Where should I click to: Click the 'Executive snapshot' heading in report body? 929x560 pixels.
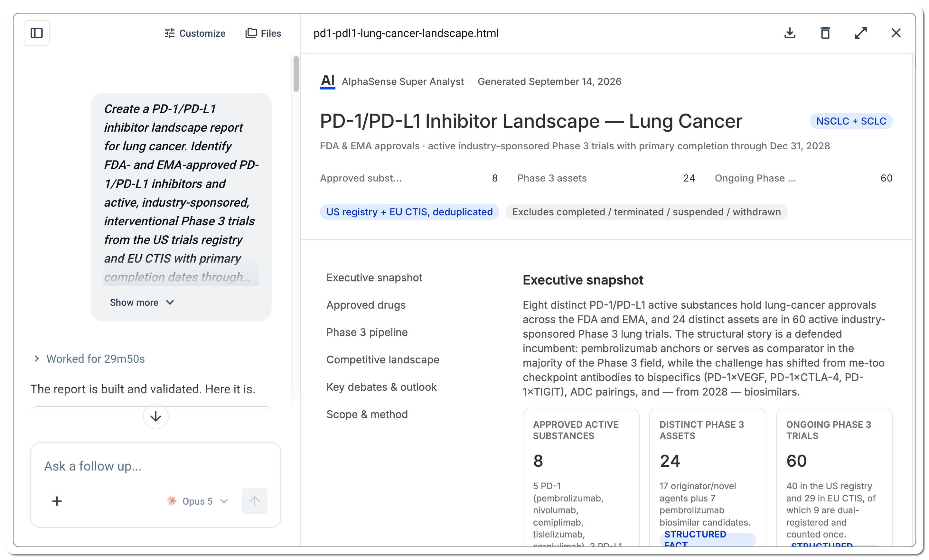pyautogui.click(x=583, y=280)
